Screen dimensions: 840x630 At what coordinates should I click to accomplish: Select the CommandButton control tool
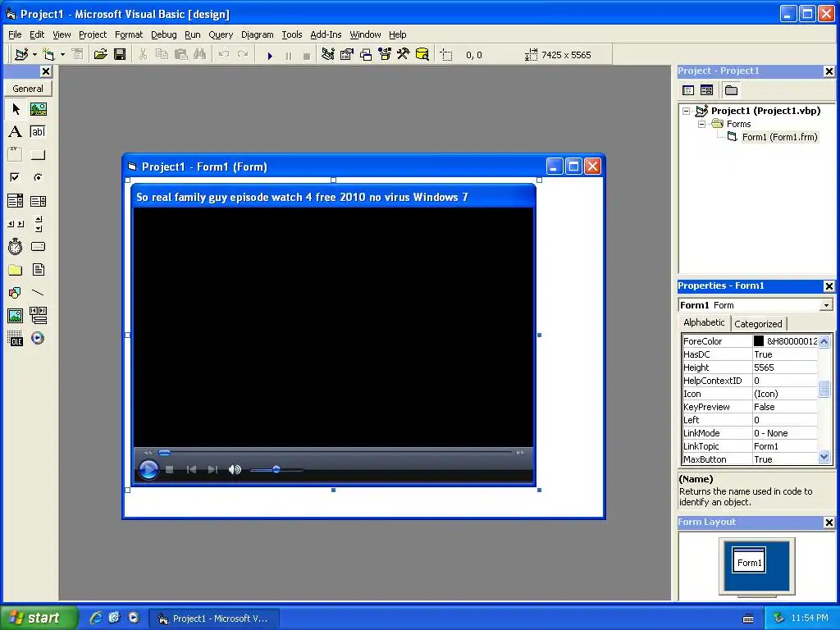(x=38, y=154)
